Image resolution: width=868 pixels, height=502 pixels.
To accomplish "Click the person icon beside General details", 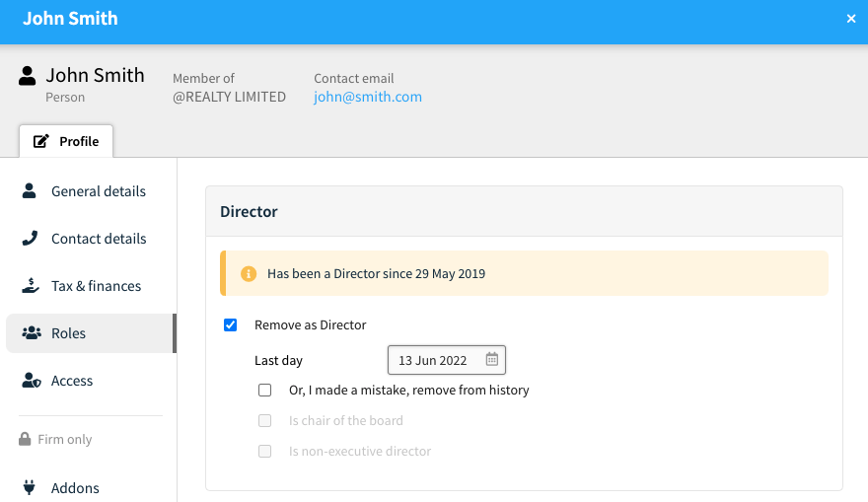I will tap(30, 191).
